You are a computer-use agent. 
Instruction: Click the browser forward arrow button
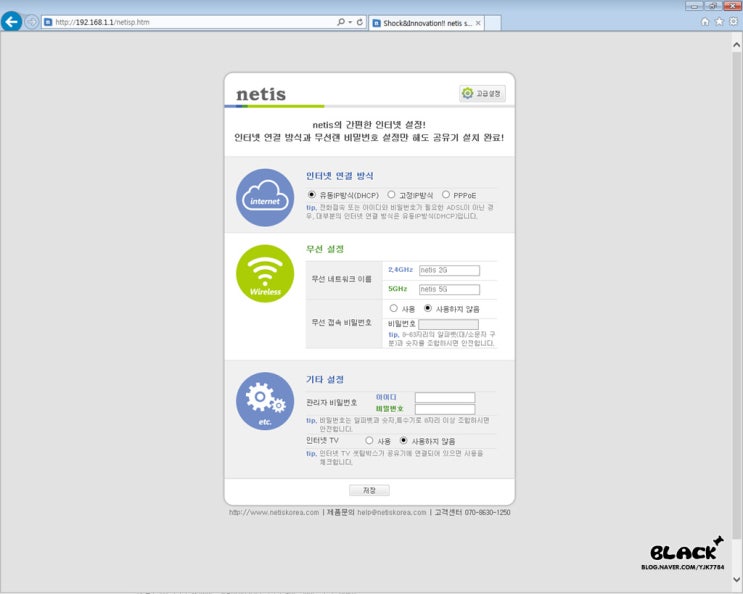coord(31,22)
